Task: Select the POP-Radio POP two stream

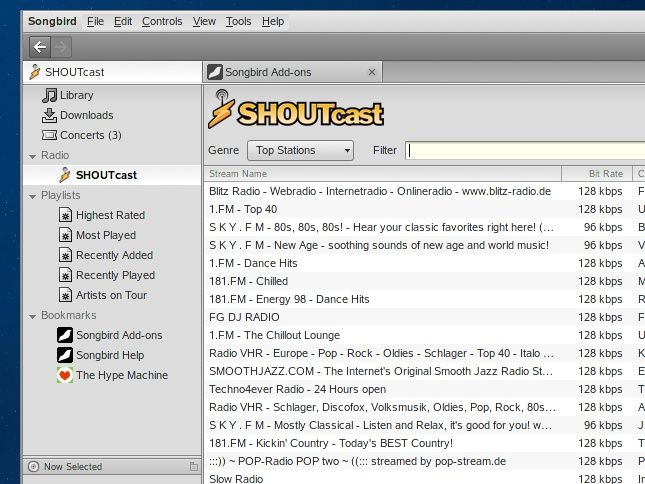Action: click(425, 461)
